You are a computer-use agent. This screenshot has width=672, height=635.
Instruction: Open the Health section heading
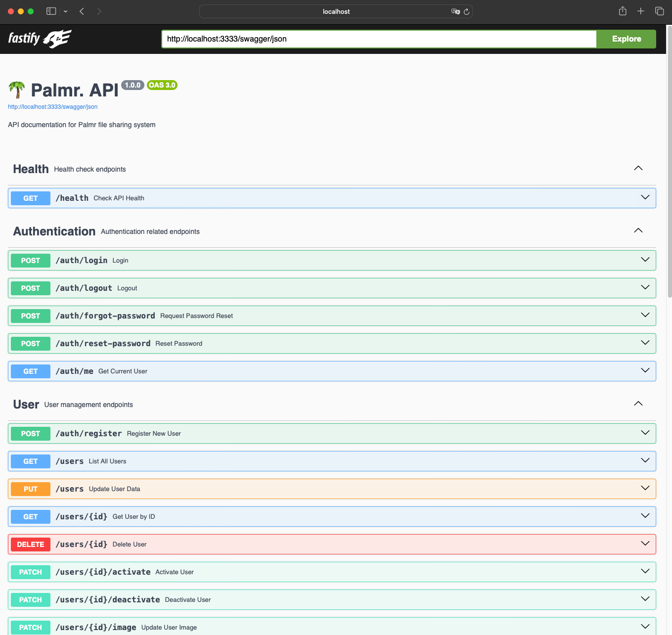[x=31, y=169]
